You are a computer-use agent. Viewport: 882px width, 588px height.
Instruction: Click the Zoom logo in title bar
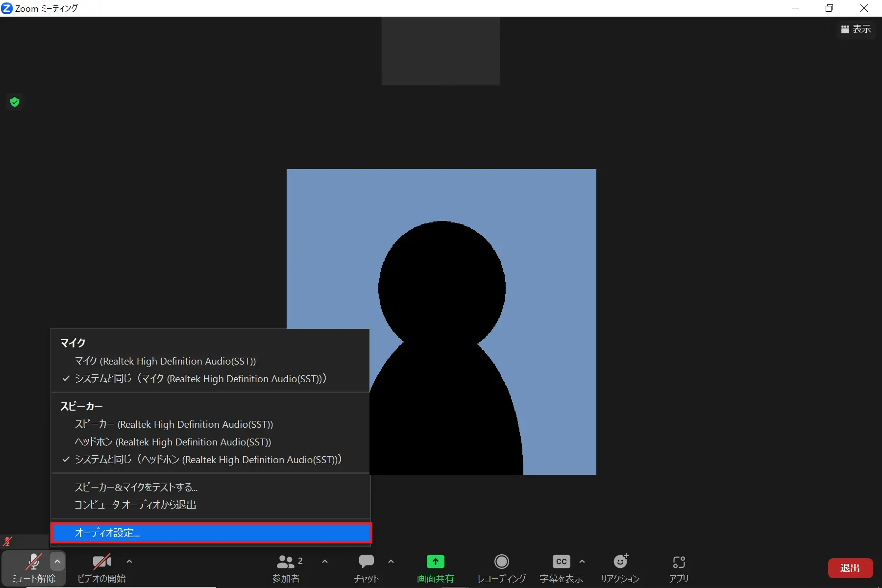7,8
